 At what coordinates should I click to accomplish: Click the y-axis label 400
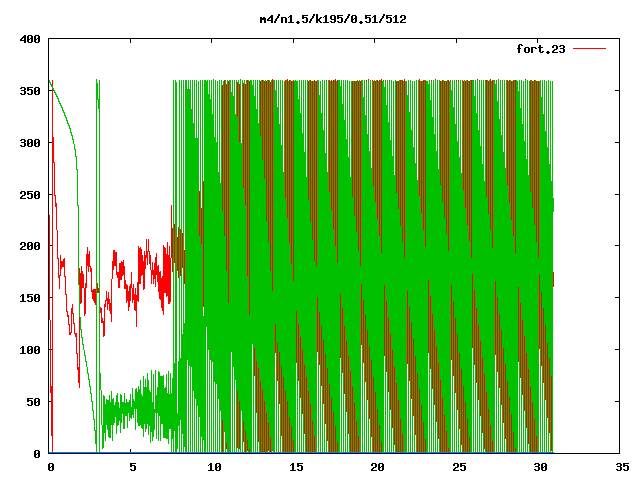click(x=30, y=39)
